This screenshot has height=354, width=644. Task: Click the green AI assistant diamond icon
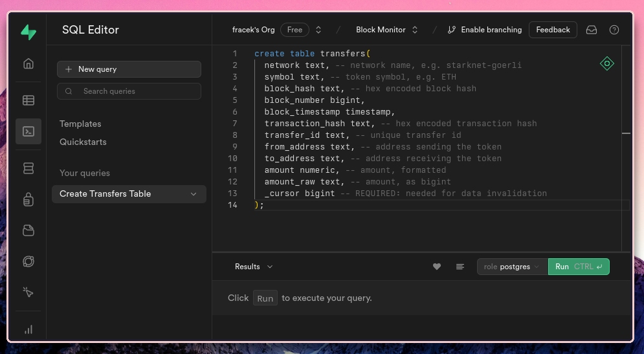point(607,63)
